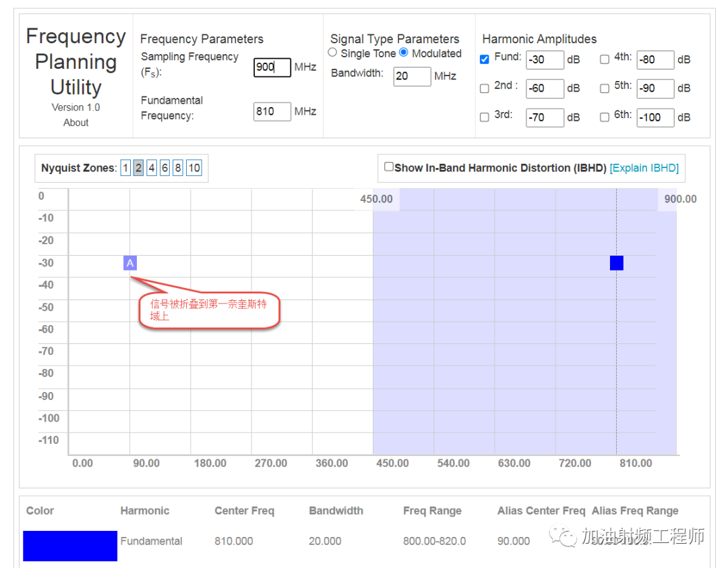Image resolution: width=728 pixels, height=568 pixels.
Task: Click the Color column header
Action: pyautogui.click(x=40, y=511)
